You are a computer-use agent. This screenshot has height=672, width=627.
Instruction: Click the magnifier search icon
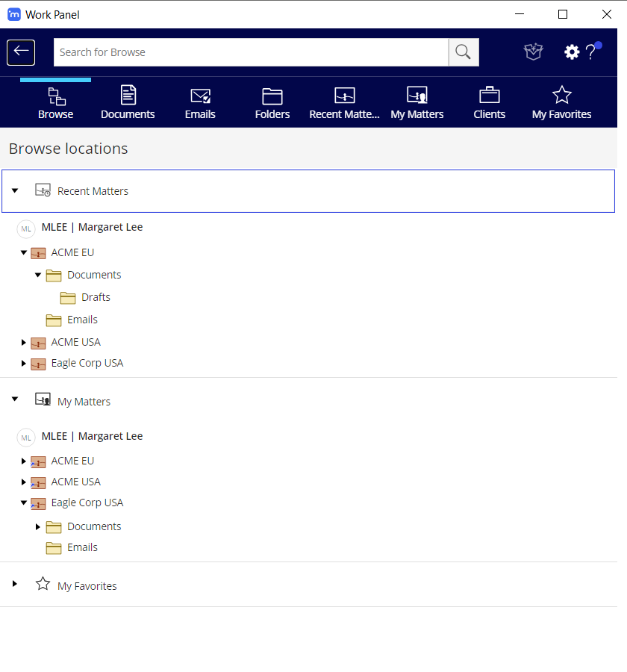tap(463, 52)
